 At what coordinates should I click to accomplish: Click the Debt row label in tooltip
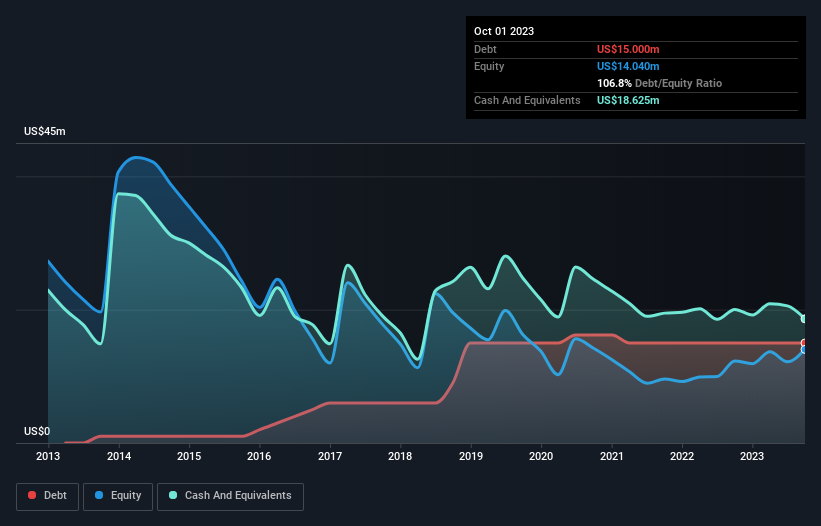(485, 49)
